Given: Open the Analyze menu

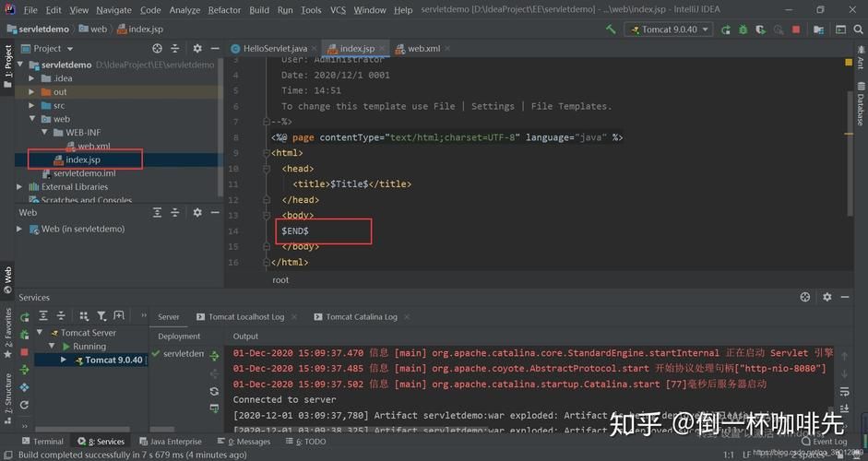Looking at the screenshot, I should pyautogui.click(x=184, y=10).
